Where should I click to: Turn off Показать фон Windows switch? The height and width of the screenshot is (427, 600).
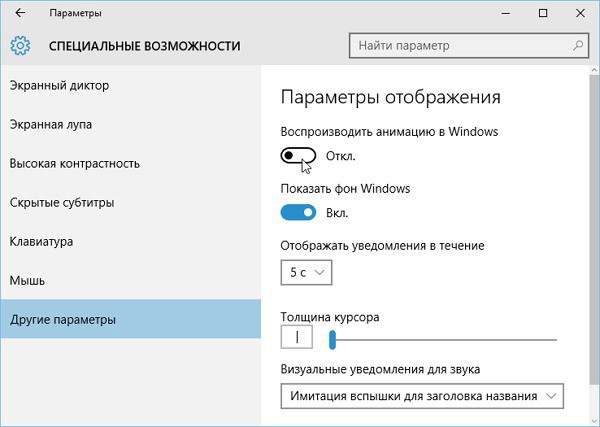[x=299, y=212]
